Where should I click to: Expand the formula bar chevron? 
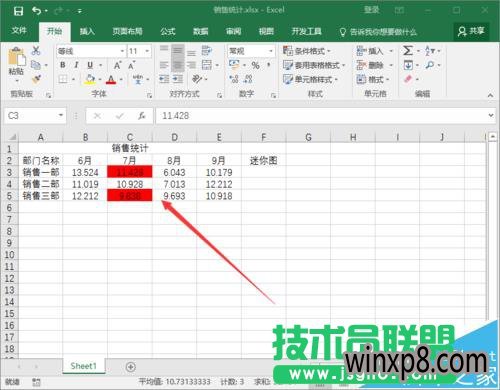click(491, 116)
